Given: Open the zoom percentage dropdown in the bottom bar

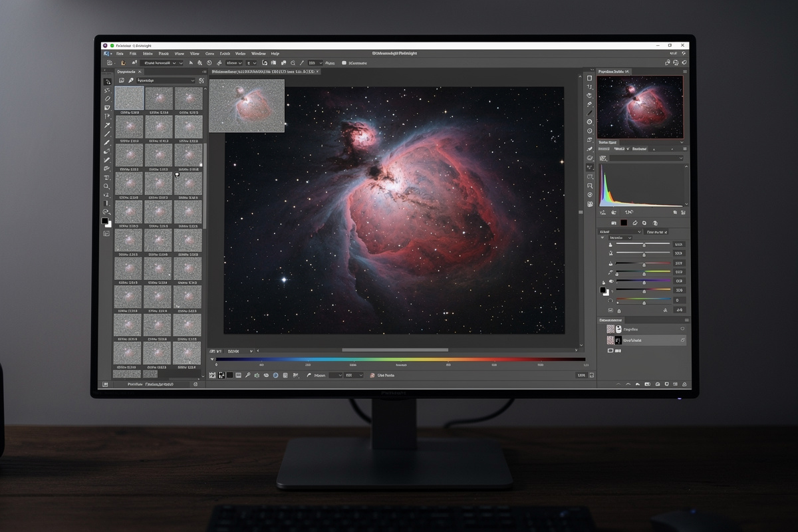Looking at the screenshot, I should pos(353,375).
